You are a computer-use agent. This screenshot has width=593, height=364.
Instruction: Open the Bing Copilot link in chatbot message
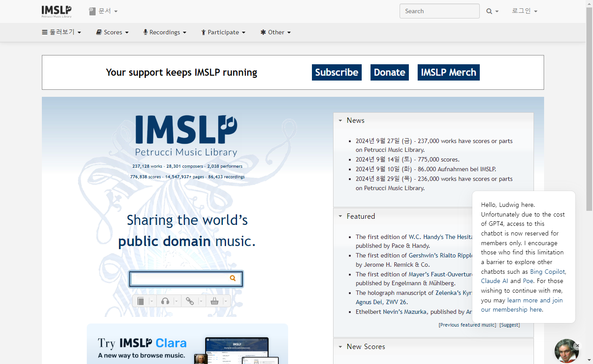point(548,272)
